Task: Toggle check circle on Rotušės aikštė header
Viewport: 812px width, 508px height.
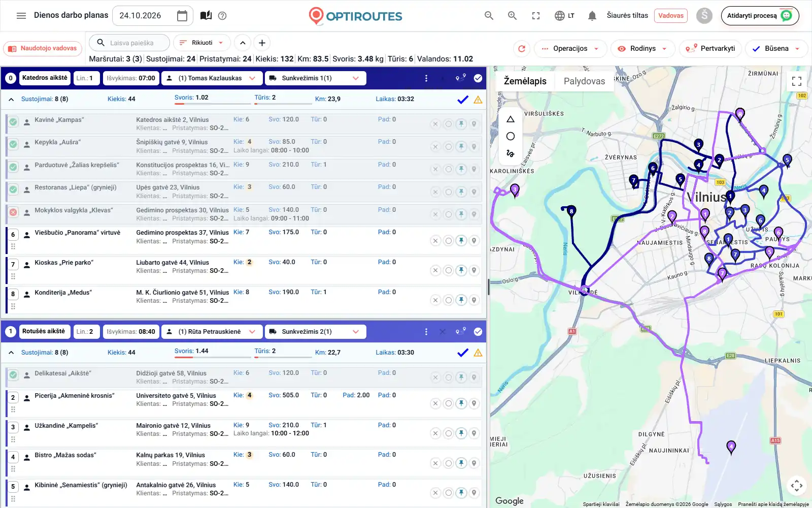Action: tap(478, 332)
